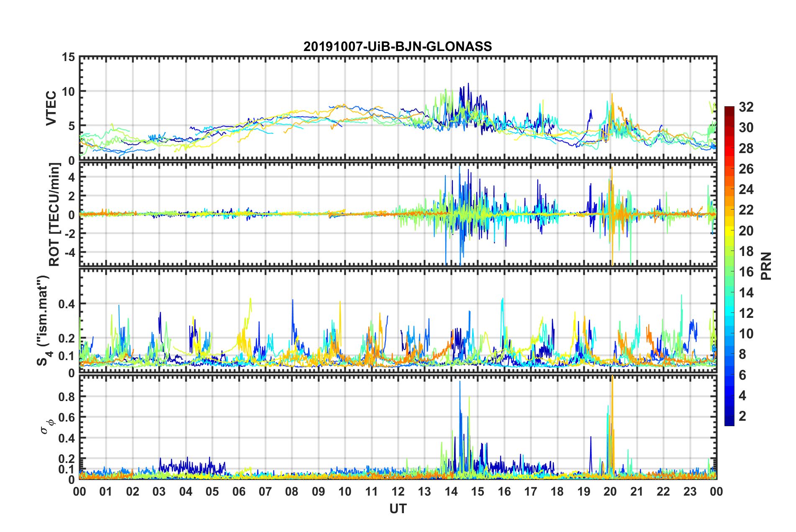
Task: Click the S4 ("ism.mat") axis label
Action: (x=43, y=320)
